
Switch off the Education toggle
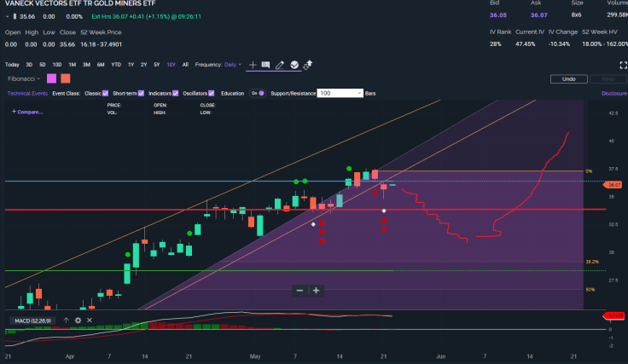tap(257, 93)
